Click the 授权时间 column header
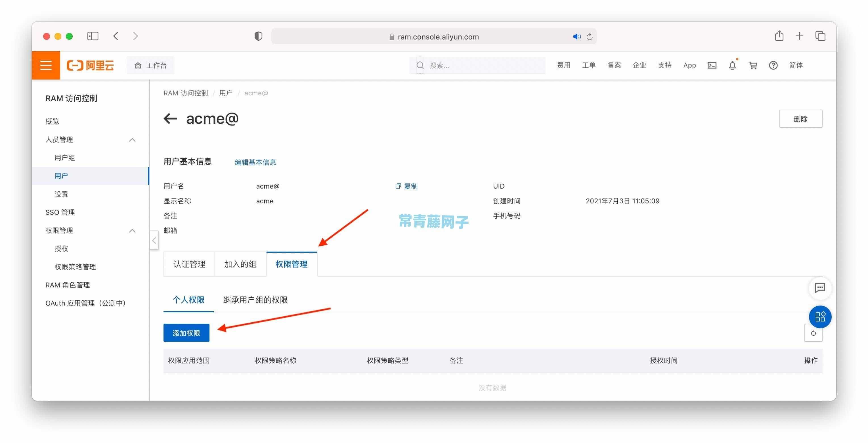 point(663,361)
